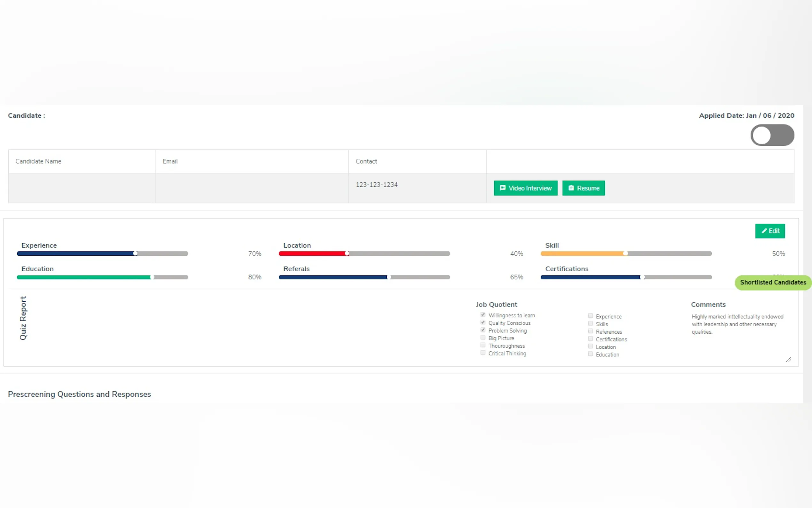This screenshot has height=508, width=812.
Task: Check the Big Picture checkbox
Action: [483, 338]
